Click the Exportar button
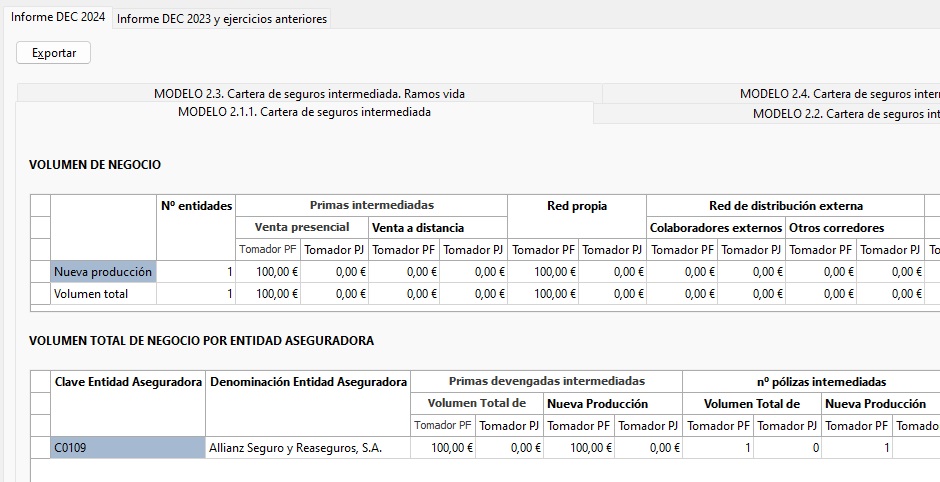This screenshot has width=940, height=482. pyautogui.click(x=53, y=53)
